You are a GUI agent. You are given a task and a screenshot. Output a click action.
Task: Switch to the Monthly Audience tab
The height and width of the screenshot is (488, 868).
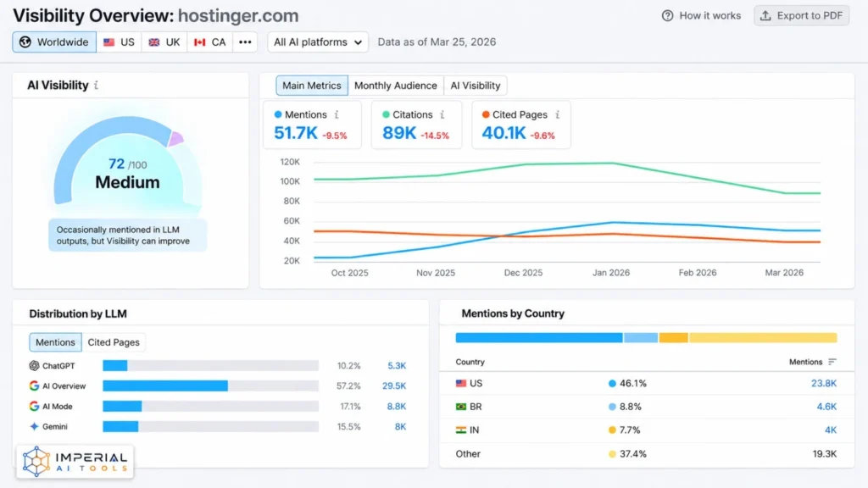coord(395,86)
